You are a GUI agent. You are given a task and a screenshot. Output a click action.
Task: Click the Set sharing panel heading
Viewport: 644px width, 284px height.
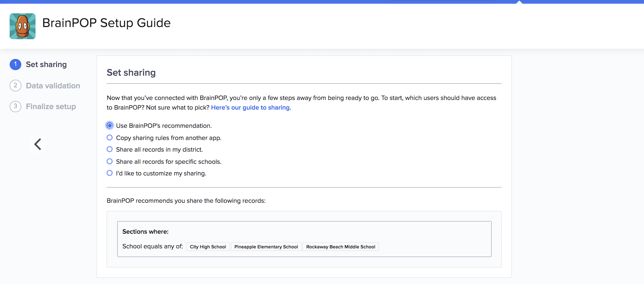[x=131, y=72]
